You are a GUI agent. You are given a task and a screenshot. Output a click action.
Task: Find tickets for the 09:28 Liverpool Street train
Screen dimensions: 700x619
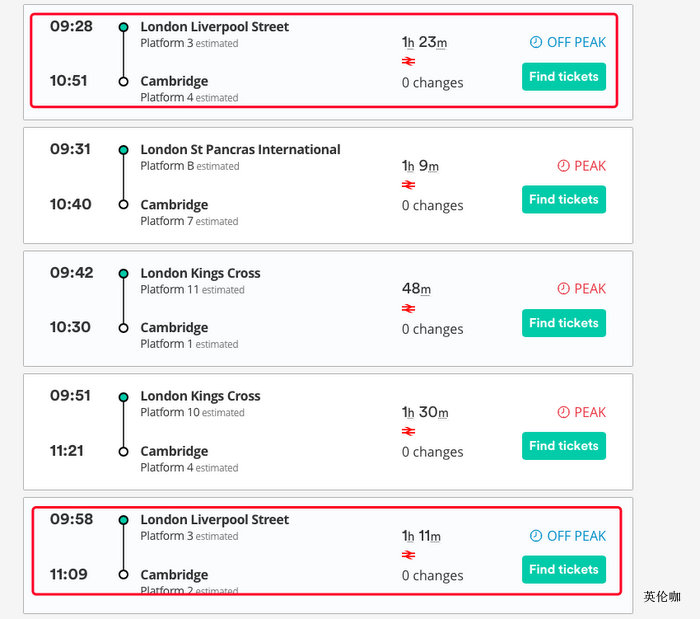pos(564,77)
